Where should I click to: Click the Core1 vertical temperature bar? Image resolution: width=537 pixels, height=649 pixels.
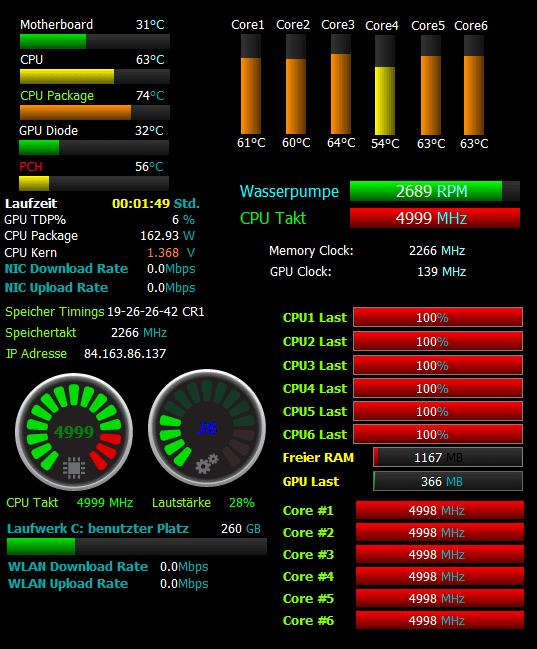coord(251,84)
